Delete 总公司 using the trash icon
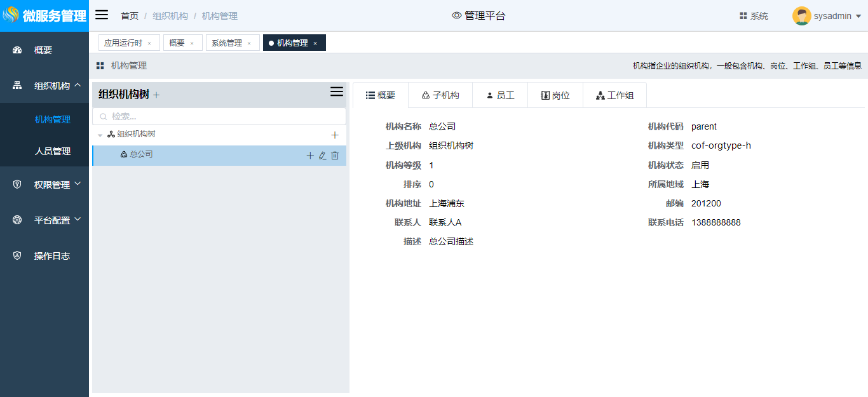868x397 pixels. click(x=335, y=156)
